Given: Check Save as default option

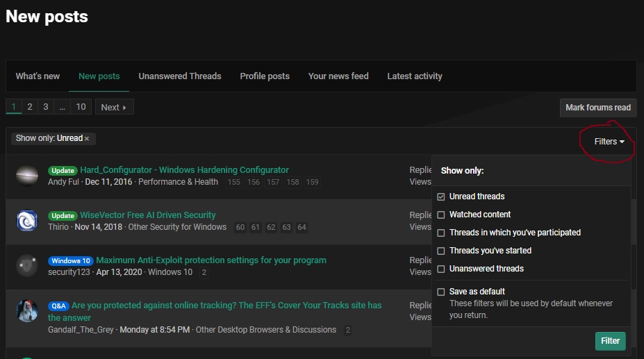Looking at the screenshot, I should pyautogui.click(x=441, y=292).
